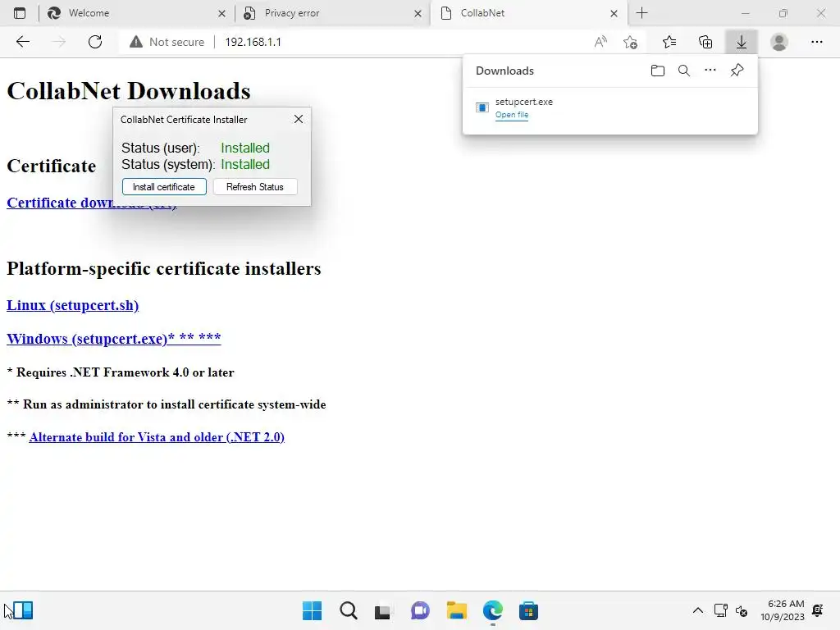Click Open file under setupcert.exe

point(512,115)
